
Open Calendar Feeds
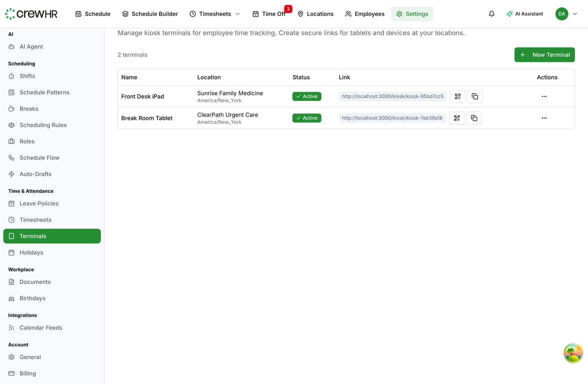pos(52,328)
